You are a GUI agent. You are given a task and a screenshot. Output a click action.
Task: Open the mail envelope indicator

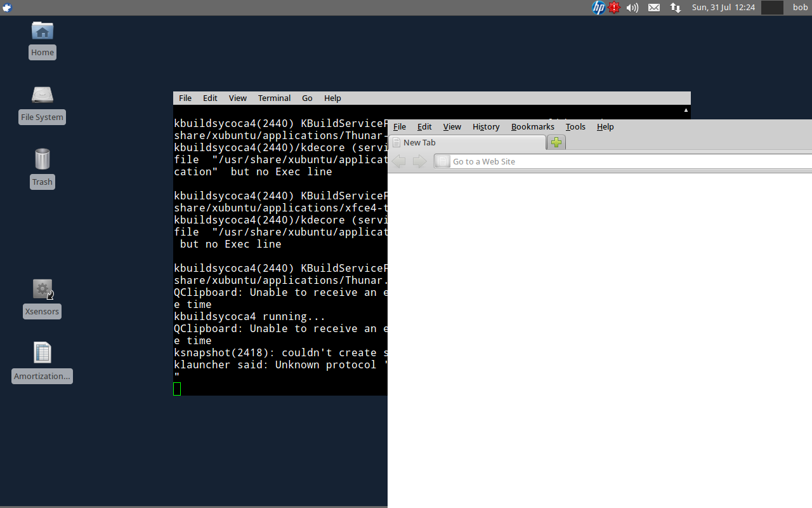654,8
